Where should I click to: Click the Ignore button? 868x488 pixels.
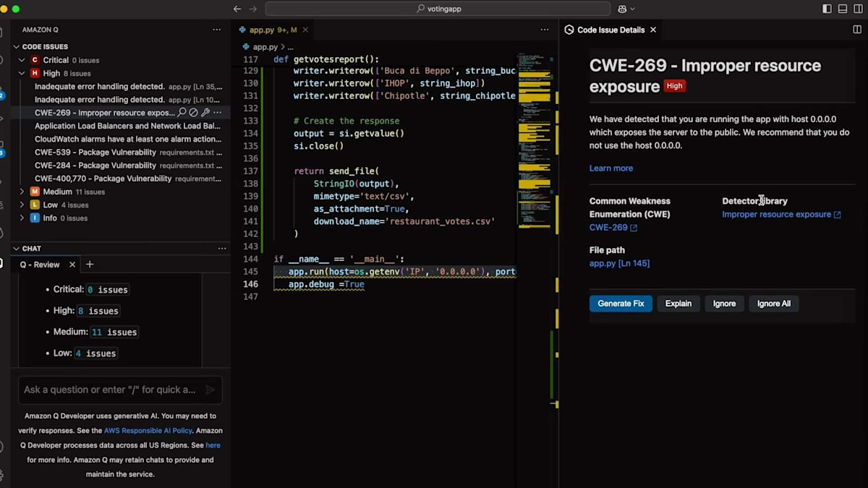click(x=724, y=304)
